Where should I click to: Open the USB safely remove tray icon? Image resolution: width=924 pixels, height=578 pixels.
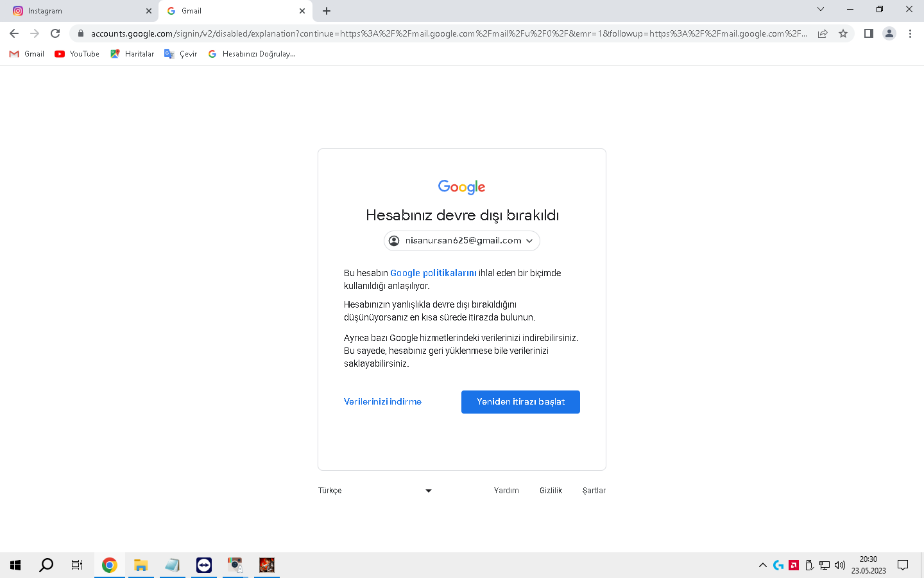pyautogui.click(x=809, y=565)
